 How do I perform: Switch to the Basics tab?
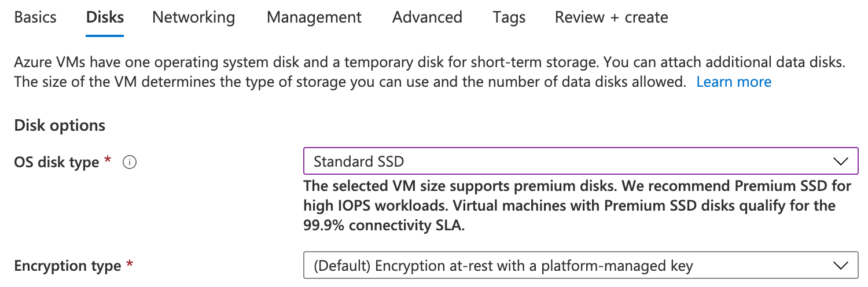click(x=35, y=17)
